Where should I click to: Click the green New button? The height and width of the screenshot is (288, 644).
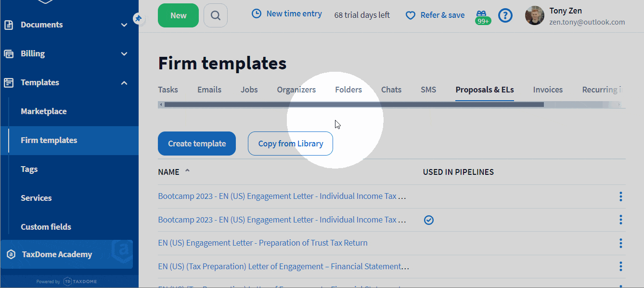click(178, 15)
